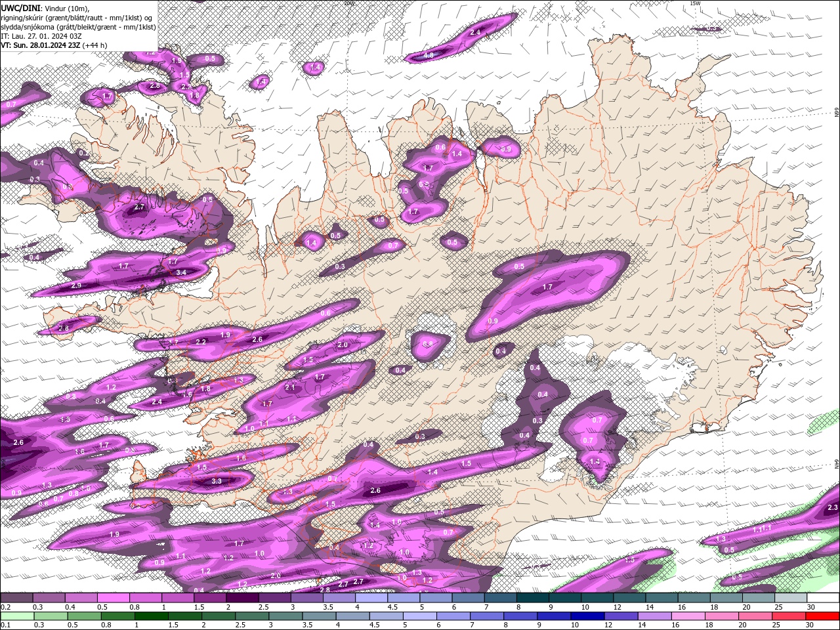Click the 2.9 precipitation value label
The height and width of the screenshot is (630, 840).
76,286
